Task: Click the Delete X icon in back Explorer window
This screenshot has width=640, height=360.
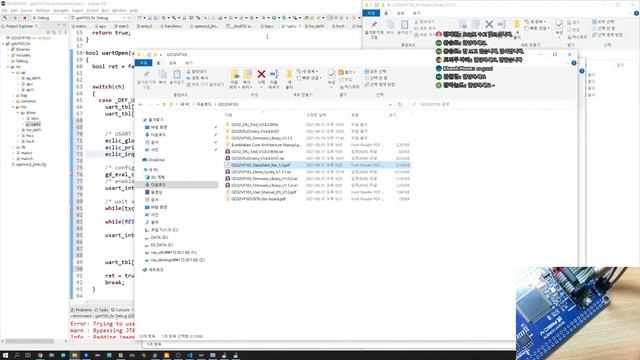Action: coord(489,25)
